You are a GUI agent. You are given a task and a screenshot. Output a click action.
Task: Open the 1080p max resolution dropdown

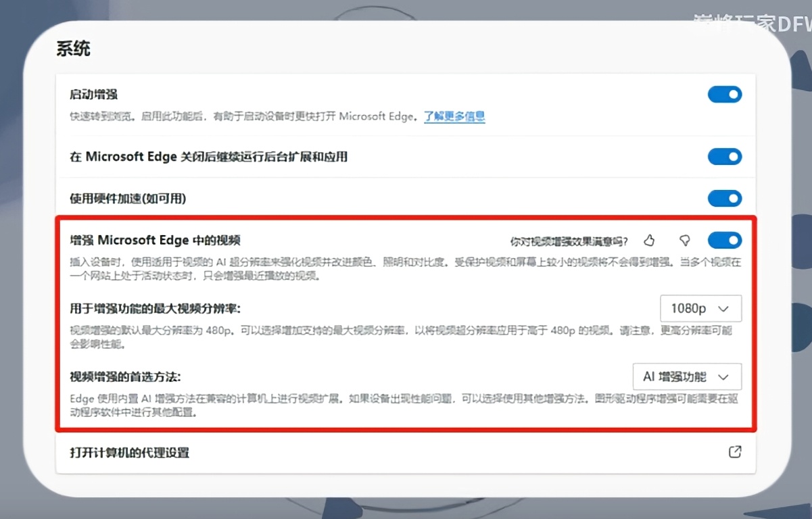(701, 308)
